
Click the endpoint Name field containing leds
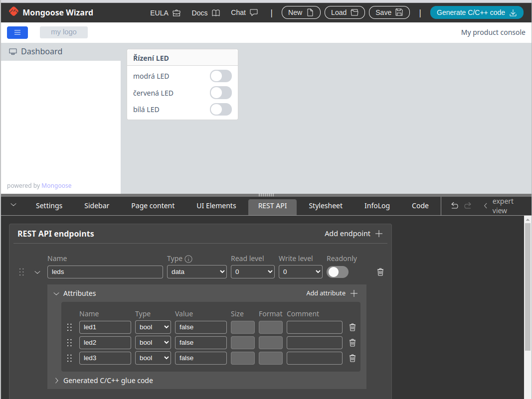[x=105, y=272]
